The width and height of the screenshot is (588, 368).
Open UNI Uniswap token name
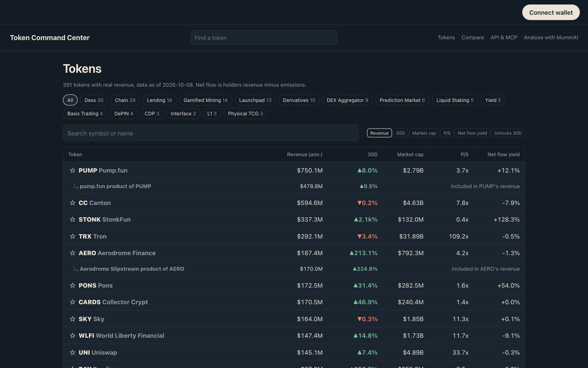(98, 352)
